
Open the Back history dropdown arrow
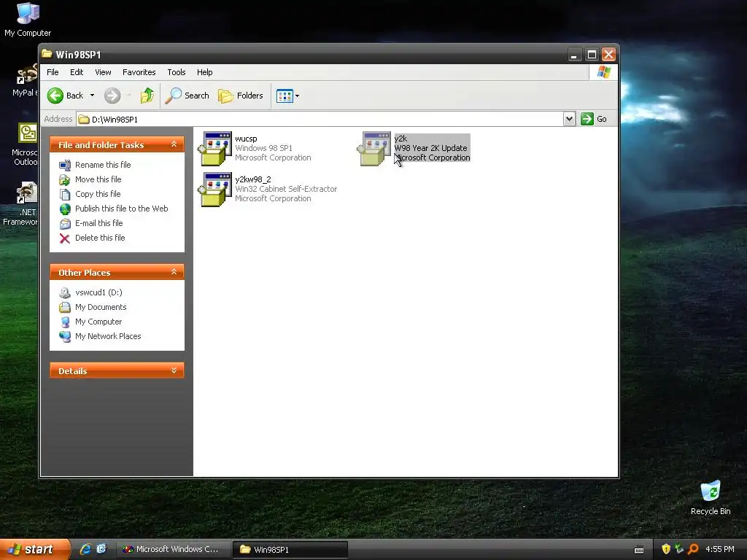click(x=93, y=96)
